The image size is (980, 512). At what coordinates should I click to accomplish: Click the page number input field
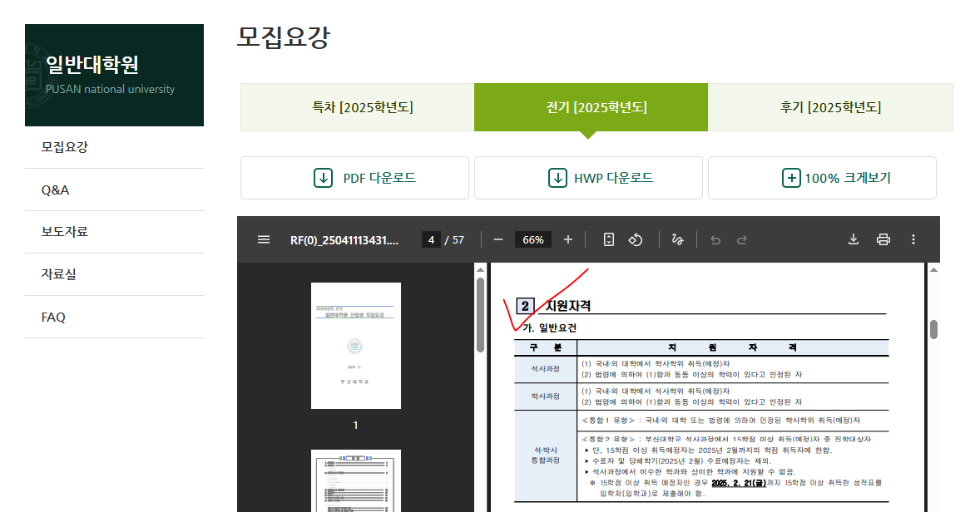tap(431, 239)
